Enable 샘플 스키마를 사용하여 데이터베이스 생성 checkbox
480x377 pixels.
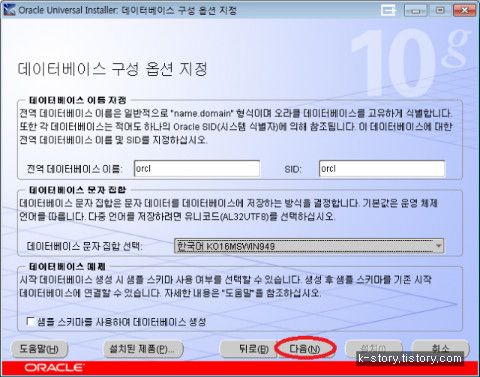pos(30,322)
